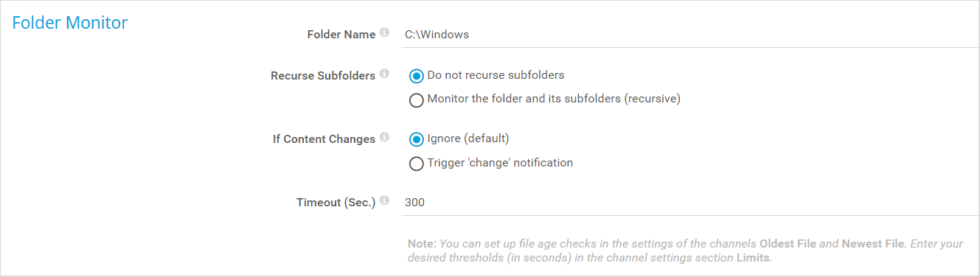Show help icon beside Recurse Subfolders

click(x=383, y=74)
